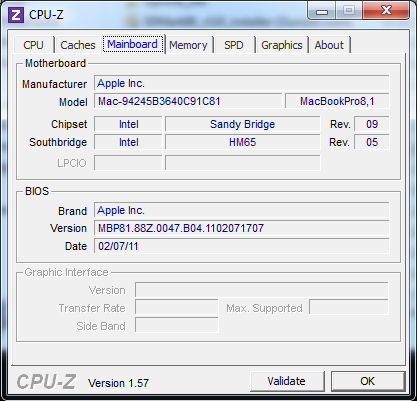The height and width of the screenshot is (401, 417).
Task: Open the SPD tab
Action: pyautogui.click(x=234, y=45)
